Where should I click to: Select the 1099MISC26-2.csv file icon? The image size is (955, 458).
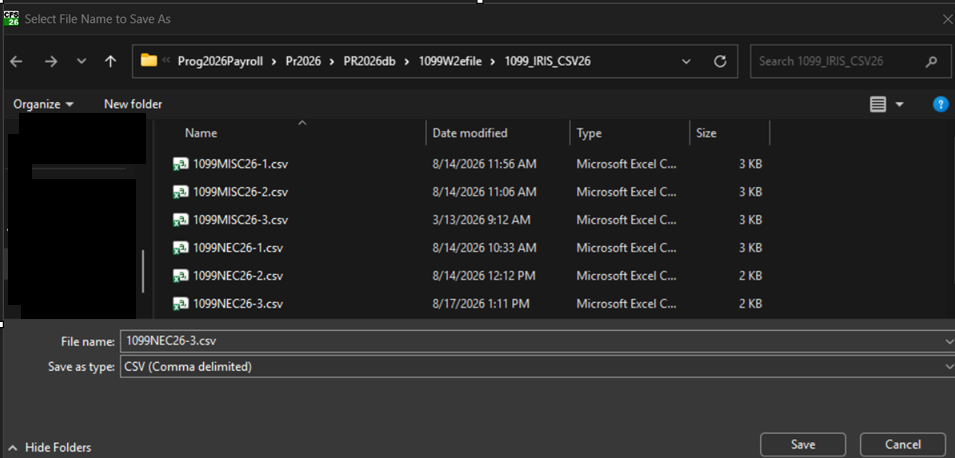(x=180, y=192)
